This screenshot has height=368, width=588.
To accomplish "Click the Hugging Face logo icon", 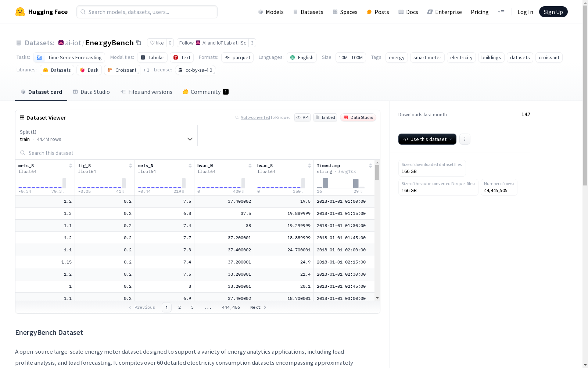I will pos(20,12).
